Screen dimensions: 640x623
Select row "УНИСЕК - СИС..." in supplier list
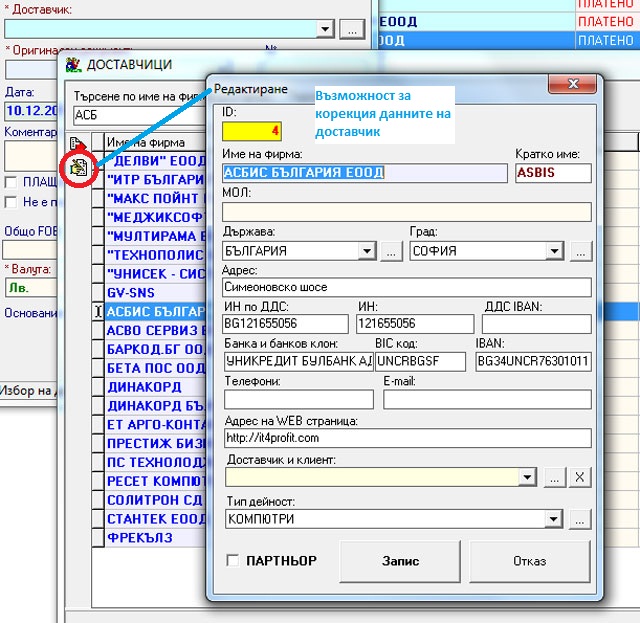tap(156, 274)
